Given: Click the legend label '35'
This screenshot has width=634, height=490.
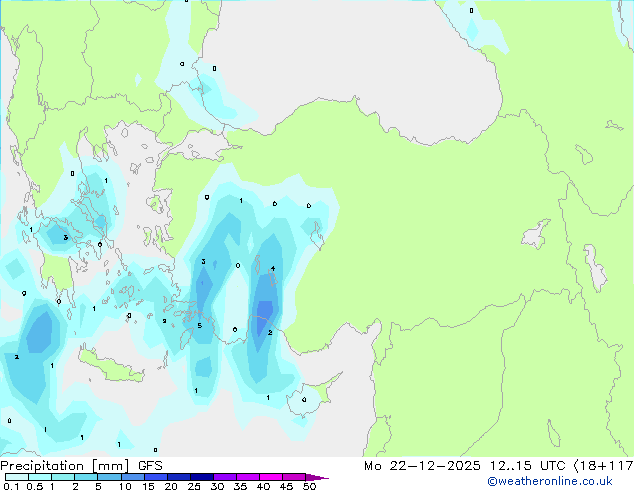Looking at the screenshot, I should tap(240, 486).
